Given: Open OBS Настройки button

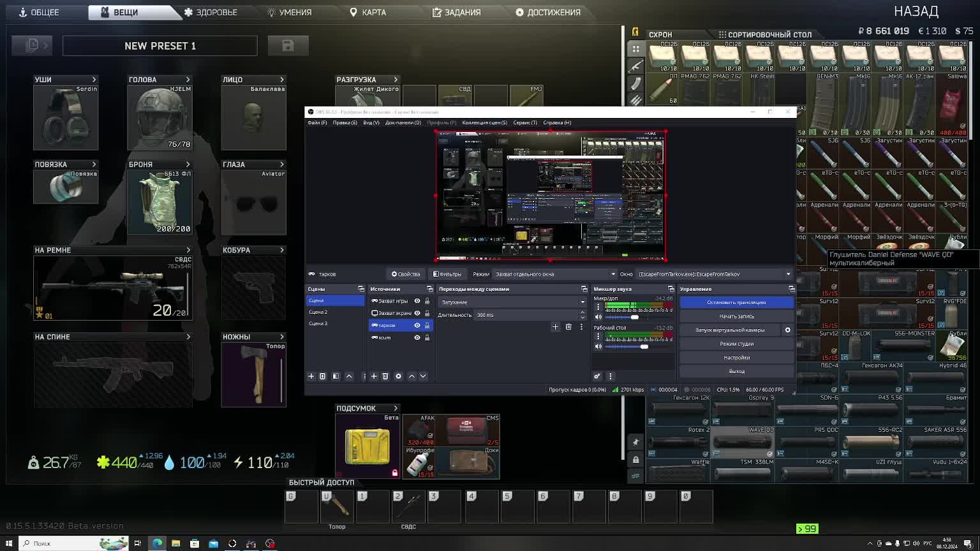Looking at the screenshot, I should [x=736, y=358].
